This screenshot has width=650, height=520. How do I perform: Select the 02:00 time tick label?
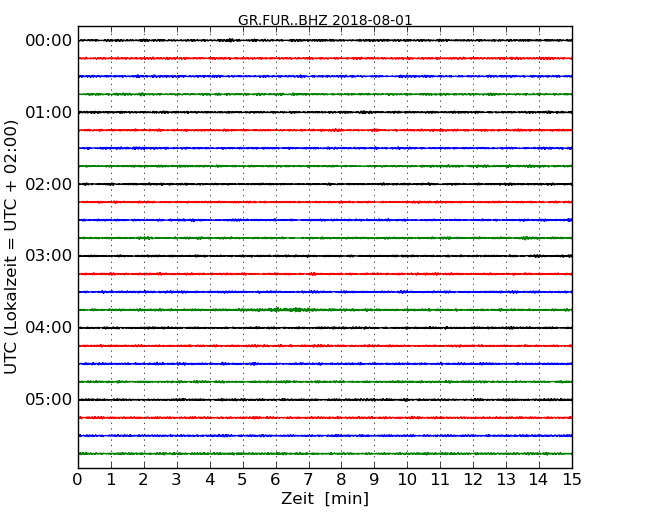pos(49,184)
